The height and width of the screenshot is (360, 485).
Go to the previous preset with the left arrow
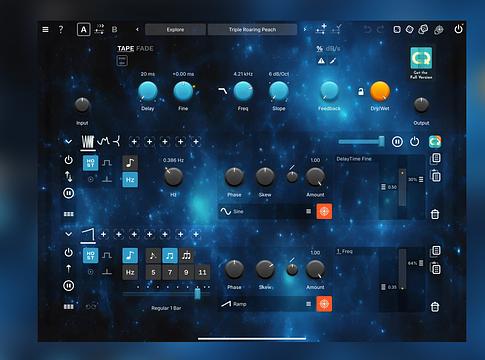click(137, 29)
